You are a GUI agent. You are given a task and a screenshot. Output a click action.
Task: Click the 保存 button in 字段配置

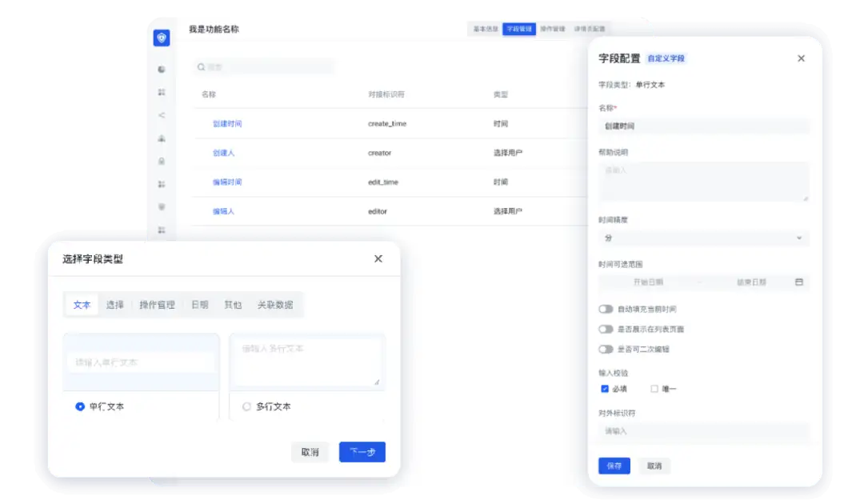[x=614, y=466]
